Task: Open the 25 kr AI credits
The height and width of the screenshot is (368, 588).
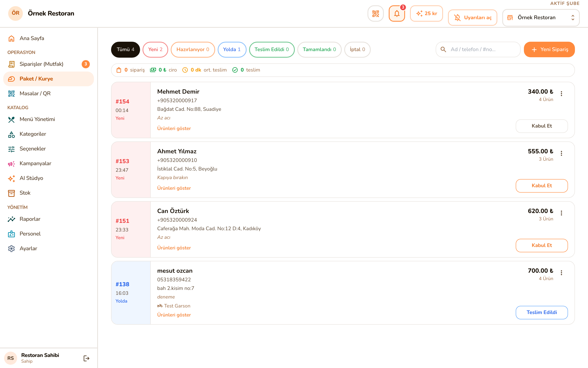Action: tap(427, 14)
